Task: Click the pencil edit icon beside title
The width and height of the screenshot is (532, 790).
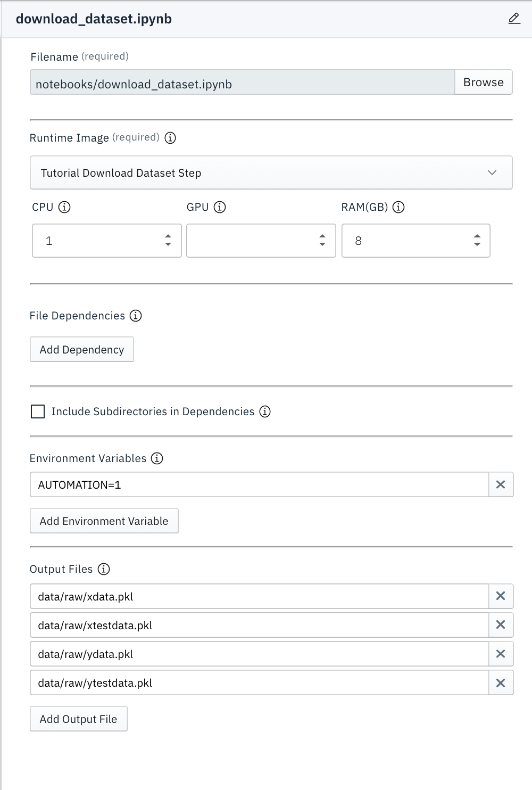Action: click(x=514, y=19)
